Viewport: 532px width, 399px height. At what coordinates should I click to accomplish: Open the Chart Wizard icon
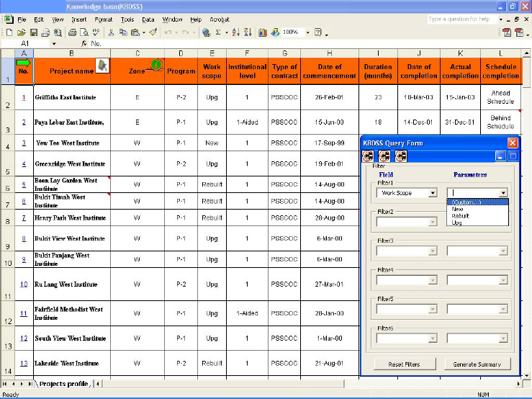(x=262, y=32)
